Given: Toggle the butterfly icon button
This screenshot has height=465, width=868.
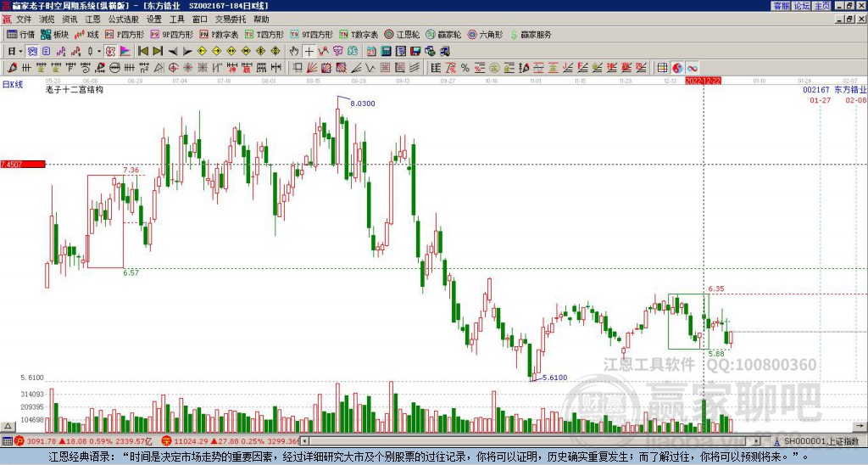Looking at the screenshot, I should [x=33, y=52].
